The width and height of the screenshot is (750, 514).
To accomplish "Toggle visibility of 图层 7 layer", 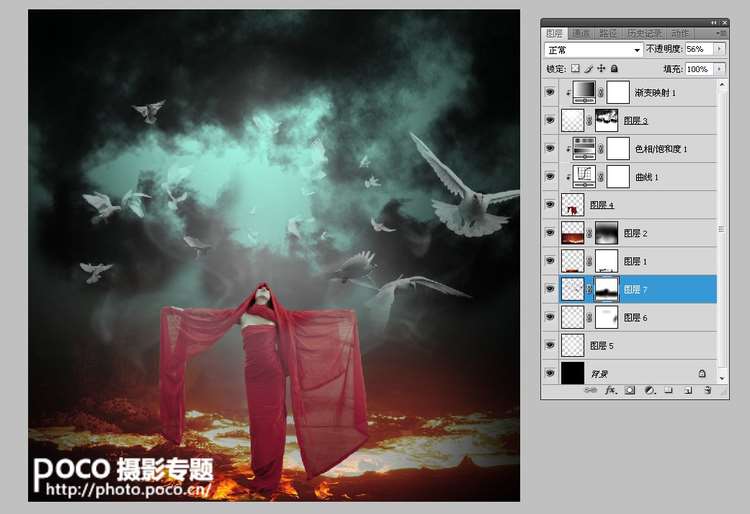I will pyautogui.click(x=550, y=289).
